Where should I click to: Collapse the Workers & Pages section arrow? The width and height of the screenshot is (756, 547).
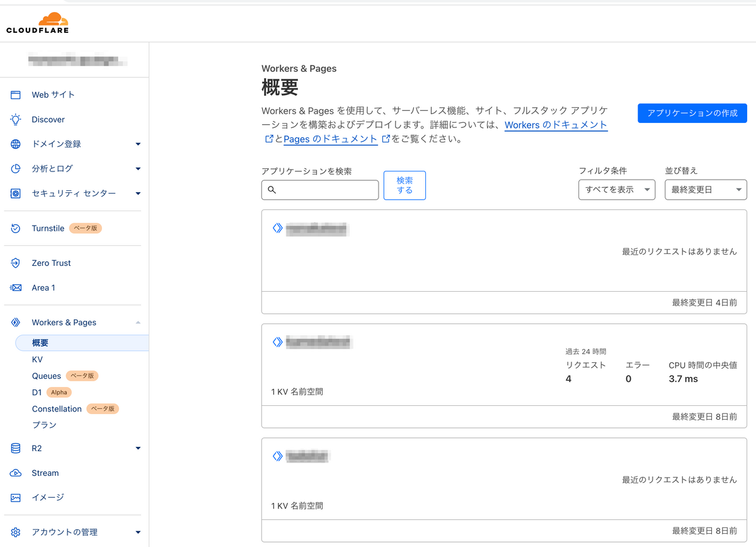[x=138, y=323]
